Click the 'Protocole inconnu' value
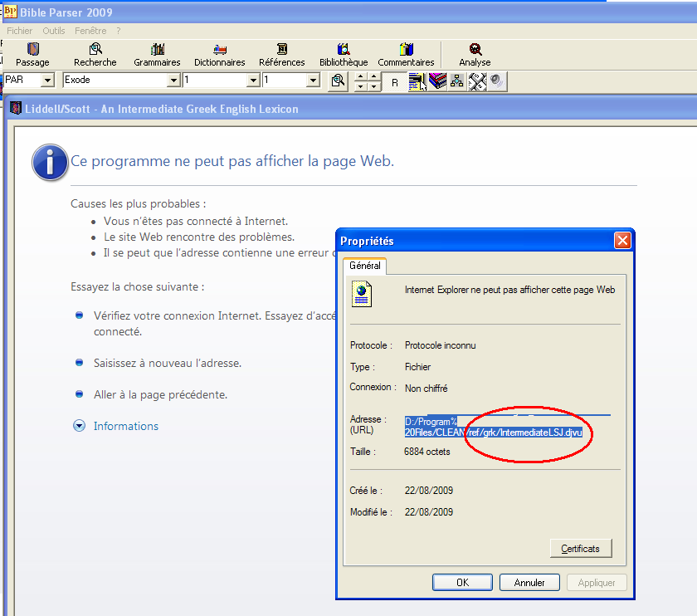This screenshot has width=697, height=616. point(440,345)
